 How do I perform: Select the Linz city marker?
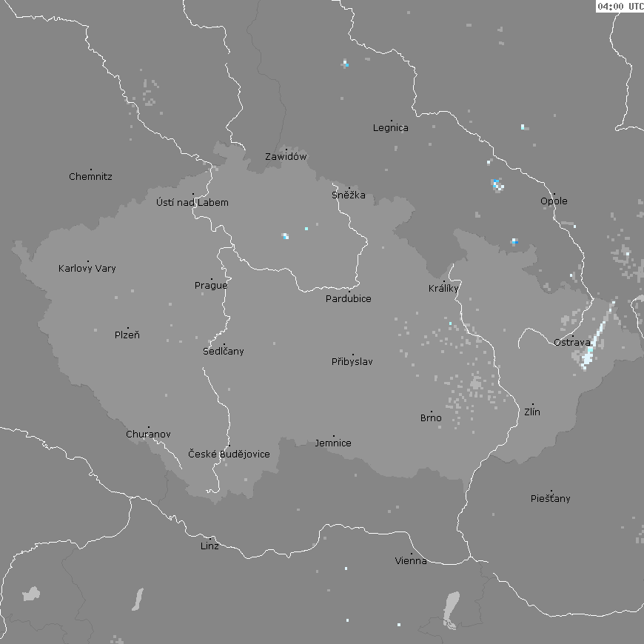[x=210, y=539]
